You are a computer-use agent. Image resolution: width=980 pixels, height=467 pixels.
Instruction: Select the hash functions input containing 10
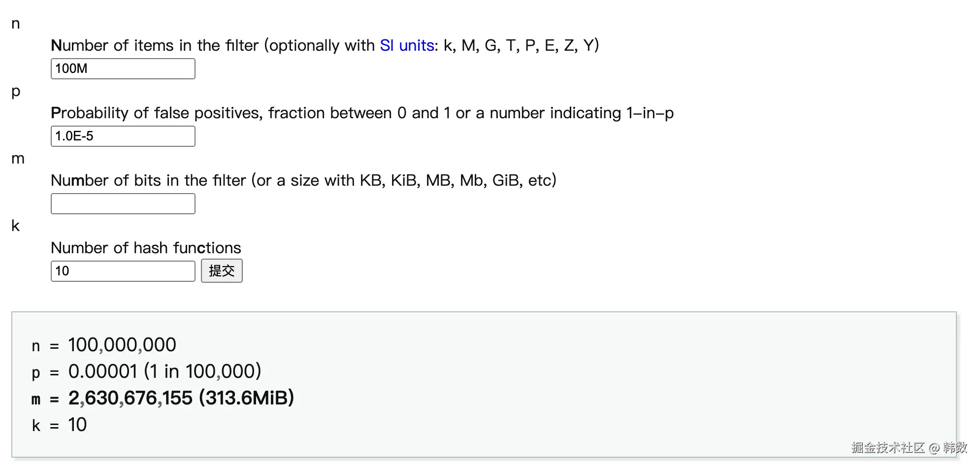pyautogui.click(x=123, y=271)
